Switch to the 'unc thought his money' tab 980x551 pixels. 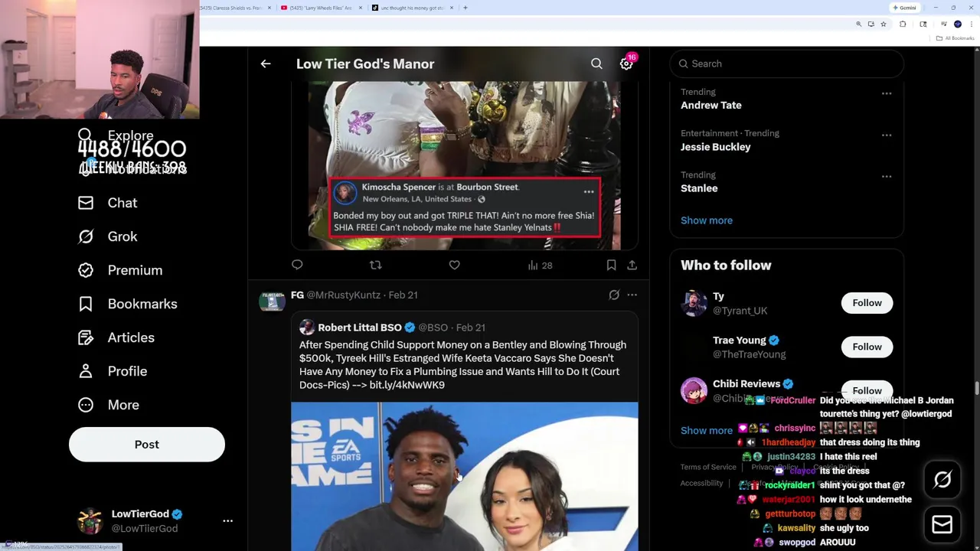pyautogui.click(x=412, y=8)
